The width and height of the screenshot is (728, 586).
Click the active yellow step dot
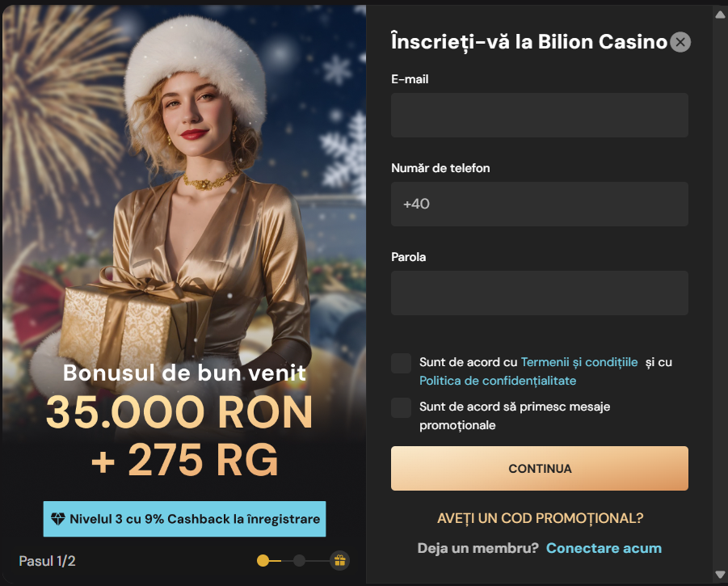pos(263,560)
